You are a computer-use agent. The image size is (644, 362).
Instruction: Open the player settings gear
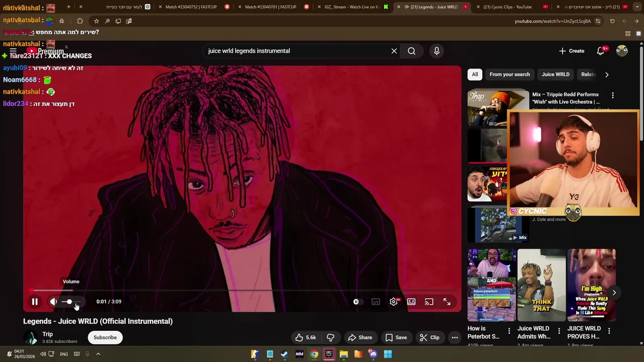(394, 302)
